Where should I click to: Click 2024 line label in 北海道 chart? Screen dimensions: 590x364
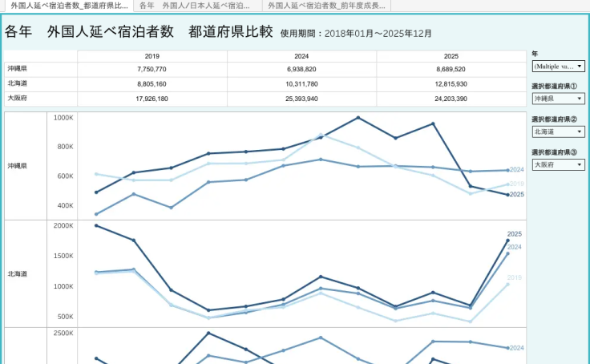pyautogui.click(x=515, y=247)
